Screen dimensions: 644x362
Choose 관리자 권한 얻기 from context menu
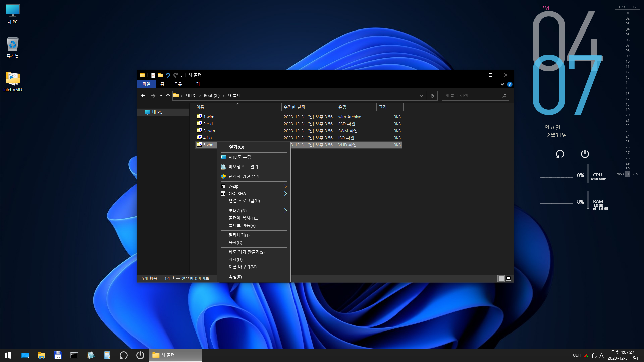[254, 176]
